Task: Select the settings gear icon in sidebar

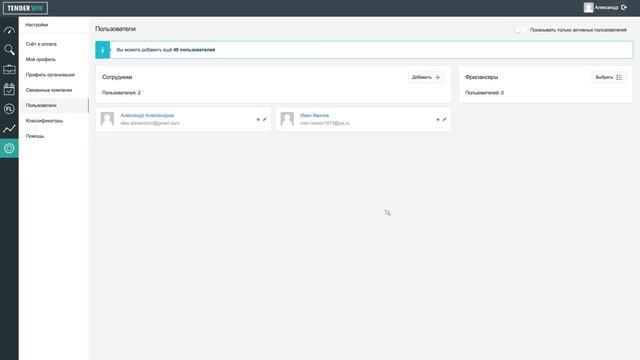Action: point(9,148)
